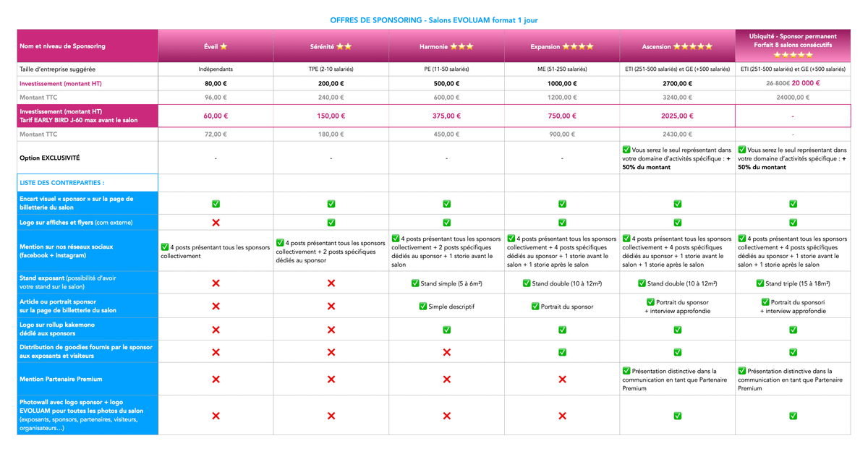Image resolution: width=868 pixels, height=454 pixels.
Task: Click green checkmark for Ascension Photowall row
Action: pos(678,416)
